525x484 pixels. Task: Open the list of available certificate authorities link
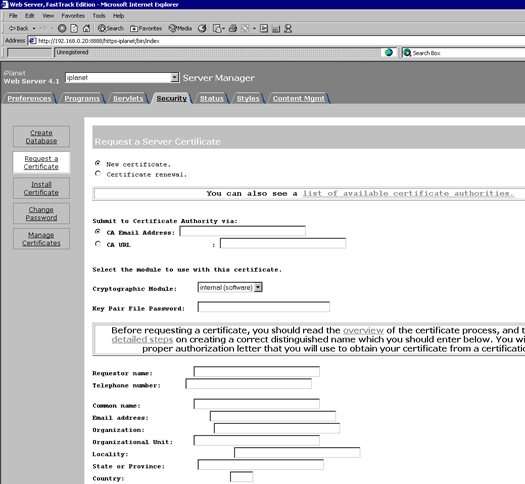click(408, 193)
